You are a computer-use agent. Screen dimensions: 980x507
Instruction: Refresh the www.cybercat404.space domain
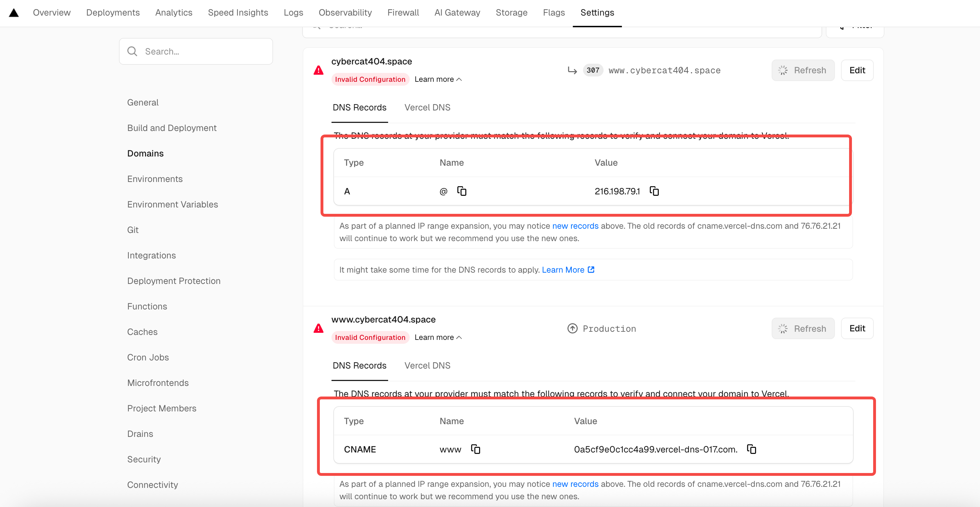(803, 329)
